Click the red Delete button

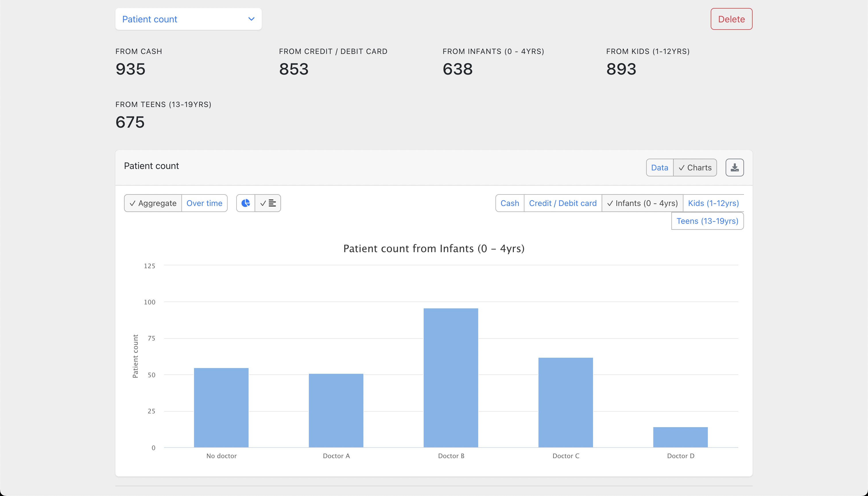[731, 19]
